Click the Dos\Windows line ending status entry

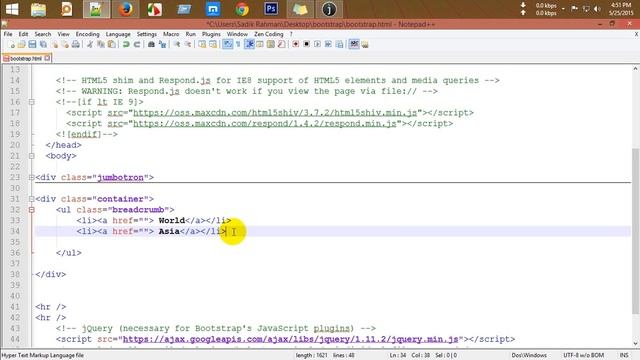(529, 355)
